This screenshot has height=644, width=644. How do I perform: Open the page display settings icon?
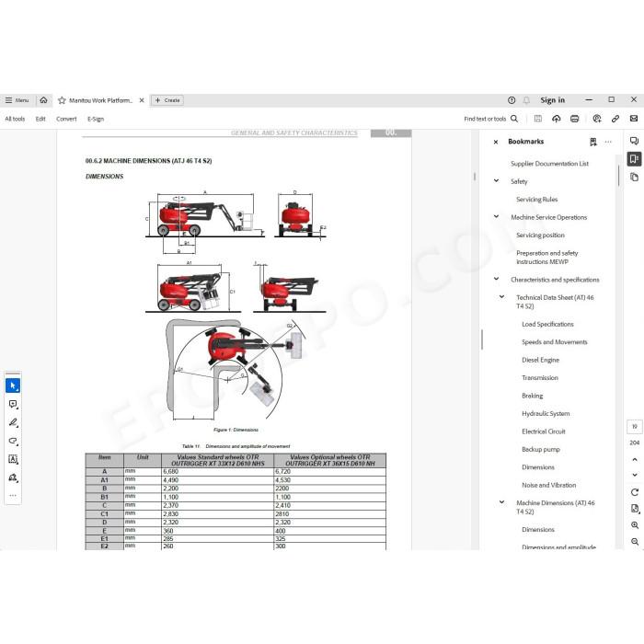click(635, 509)
